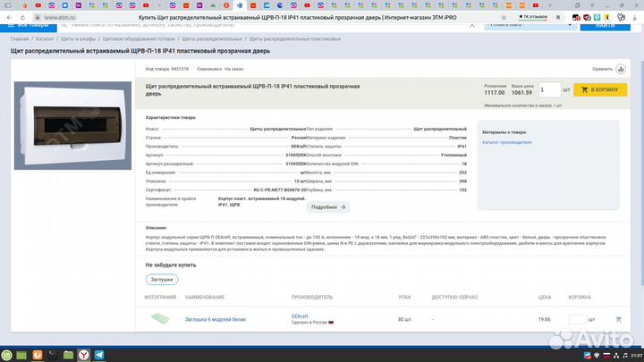644x362 pixels.
Task: Open Yandex Browser icon in taskbar
Action: pyautogui.click(x=83, y=355)
